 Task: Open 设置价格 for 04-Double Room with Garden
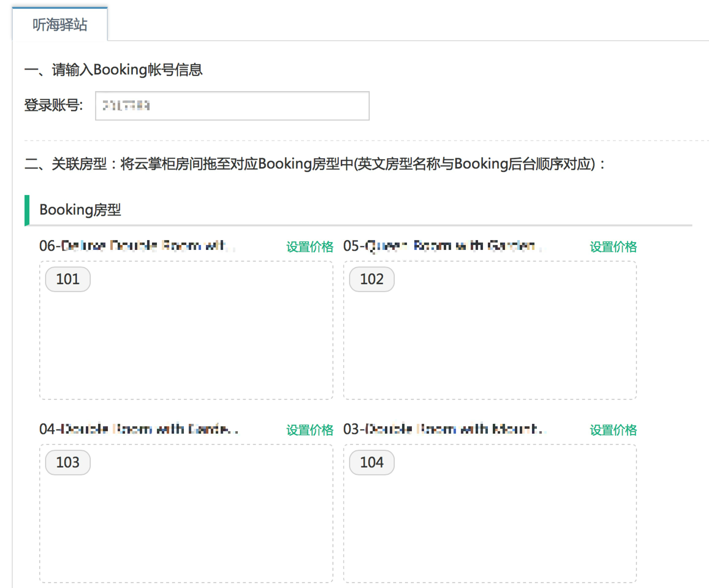[x=310, y=430]
